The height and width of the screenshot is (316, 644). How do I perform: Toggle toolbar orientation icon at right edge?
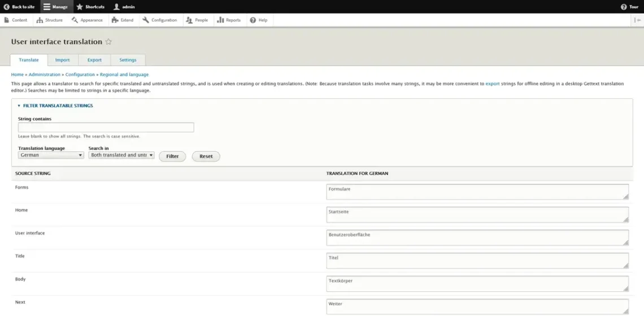pos(638,20)
